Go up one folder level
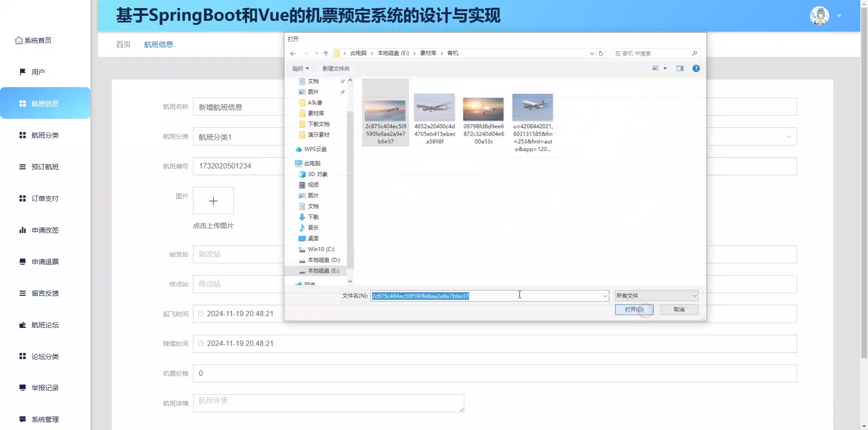The width and height of the screenshot is (868, 430). coord(325,53)
